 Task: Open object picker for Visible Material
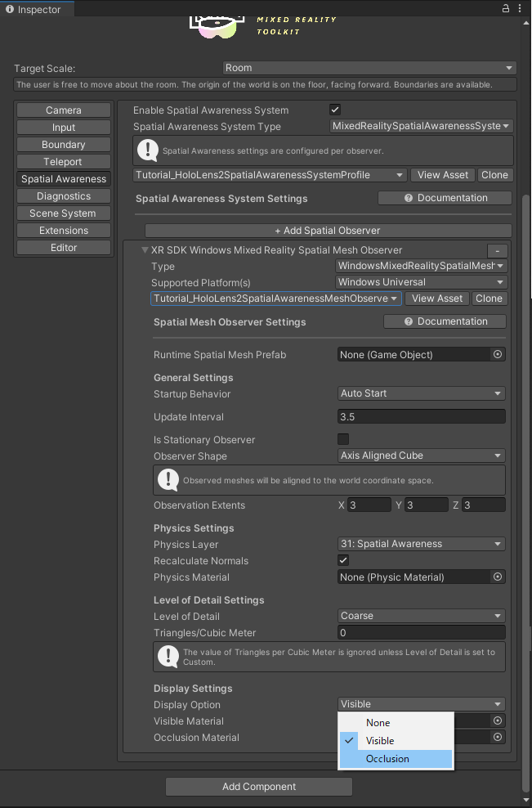498,721
